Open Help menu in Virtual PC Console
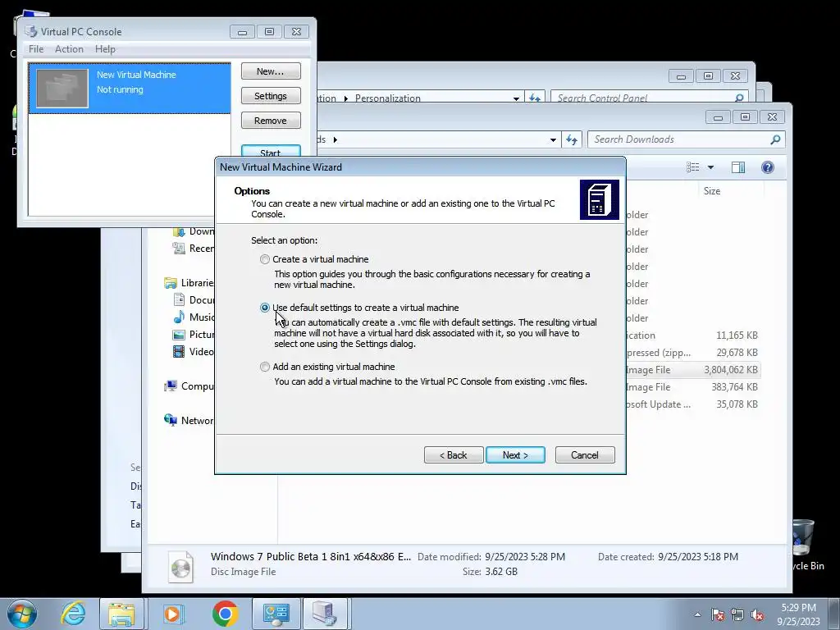Image resolution: width=840 pixels, height=630 pixels. click(105, 48)
